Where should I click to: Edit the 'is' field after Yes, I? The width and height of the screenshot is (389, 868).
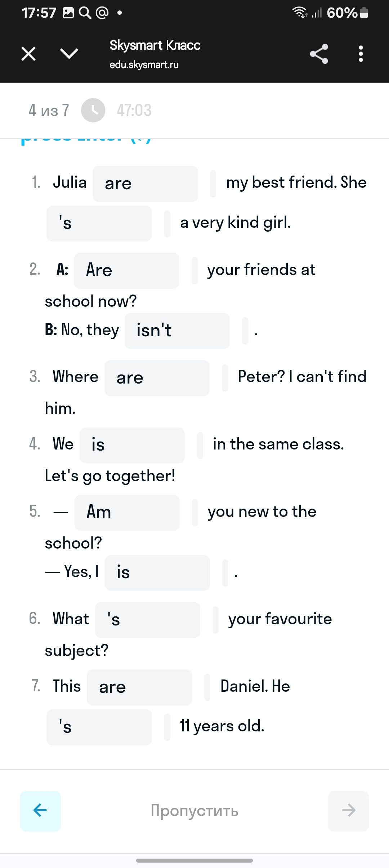[x=157, y=573]
